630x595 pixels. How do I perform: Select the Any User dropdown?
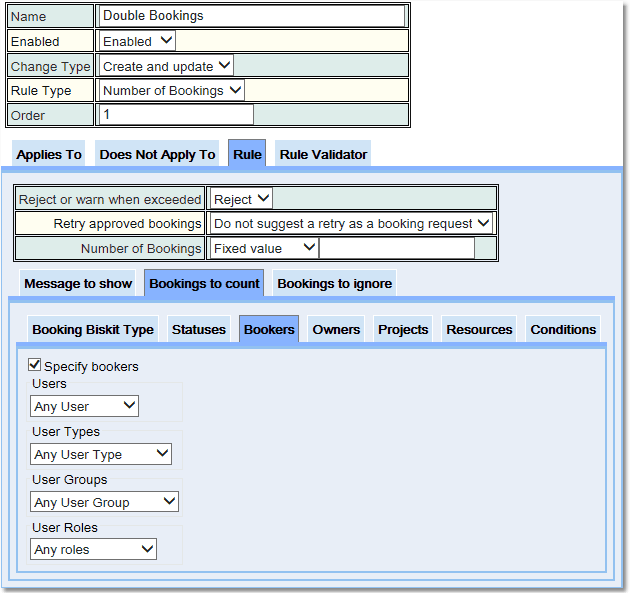pos(85,406)
